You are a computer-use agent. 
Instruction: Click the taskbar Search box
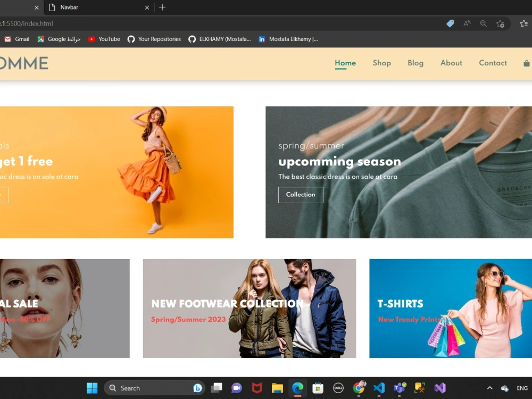(x=154, y=388)
